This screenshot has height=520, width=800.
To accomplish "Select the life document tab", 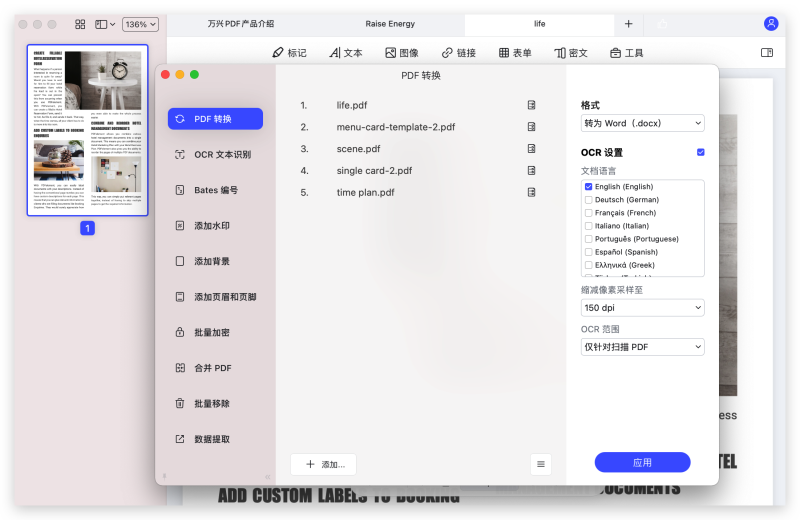I will (x=539, y=23).
